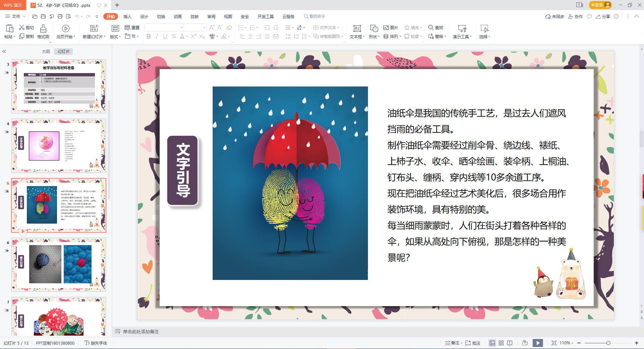Image resolution: width=644 pixels, height=349 pixels.
Task: Toggle Superscript formatting
Action: tap(194, 36)
